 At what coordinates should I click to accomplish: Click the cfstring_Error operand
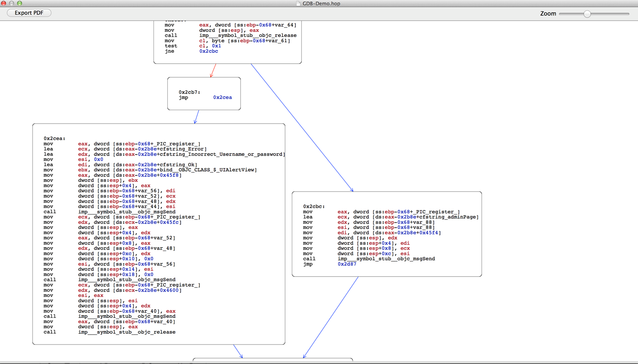point(182,149)
